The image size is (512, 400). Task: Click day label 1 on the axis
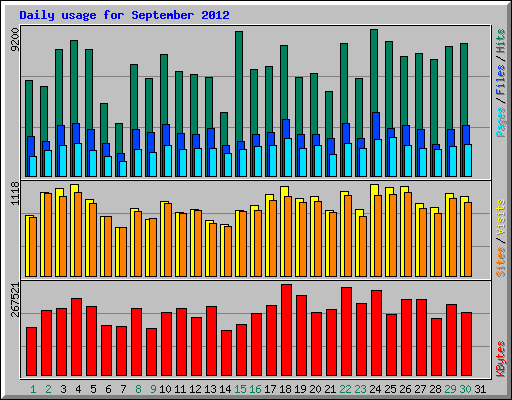(x=33, y=389)
